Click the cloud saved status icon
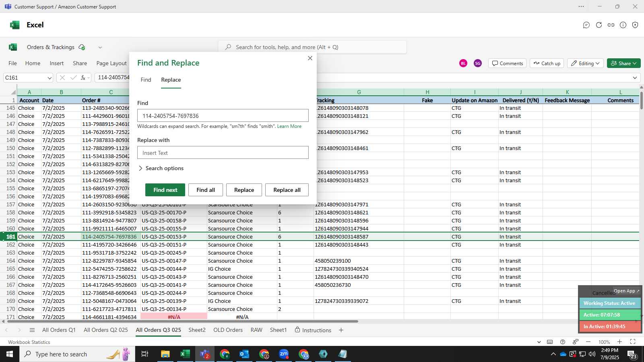 click(82, 47)
